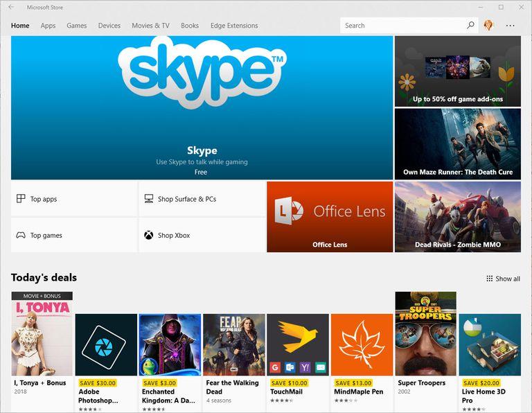Open the I, Tonya movie poster
The height and width of the screenshot is (413, 532).
42,333
